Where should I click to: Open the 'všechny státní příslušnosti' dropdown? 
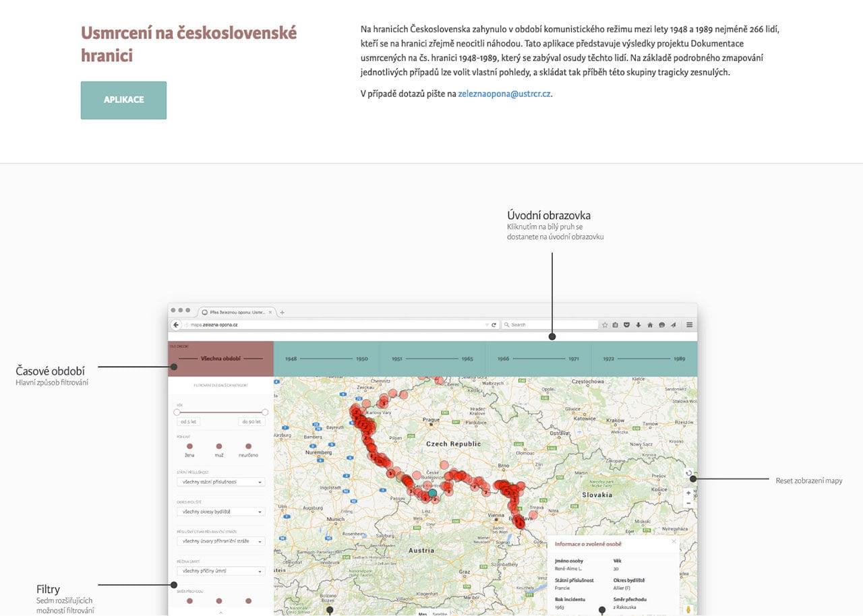coord(220,482)
